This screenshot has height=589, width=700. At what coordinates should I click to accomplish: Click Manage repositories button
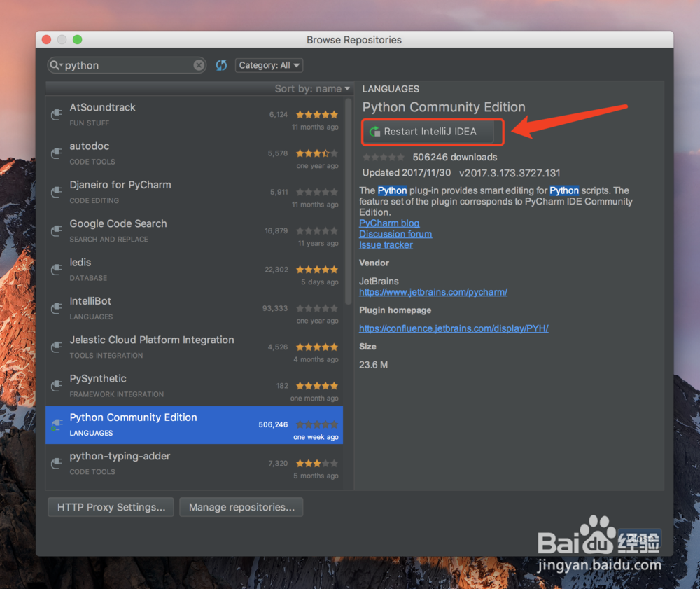pos(241,507)
